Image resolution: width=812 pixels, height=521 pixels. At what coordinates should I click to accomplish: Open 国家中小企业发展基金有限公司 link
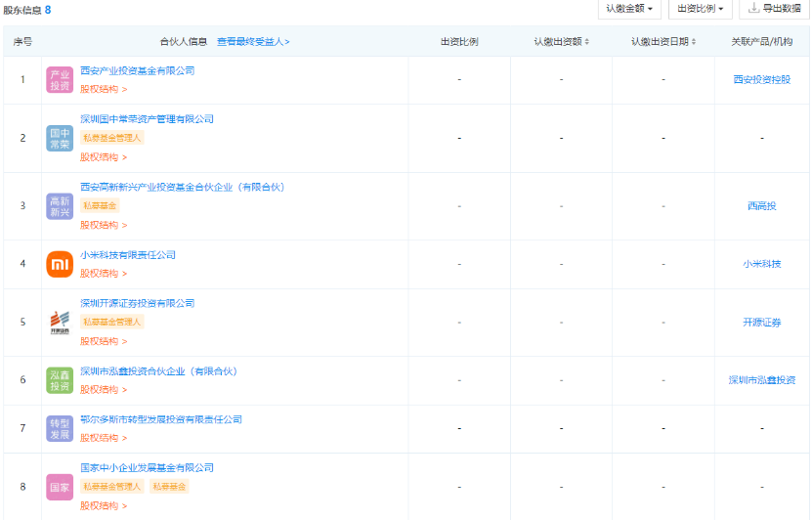pos(147,467)
